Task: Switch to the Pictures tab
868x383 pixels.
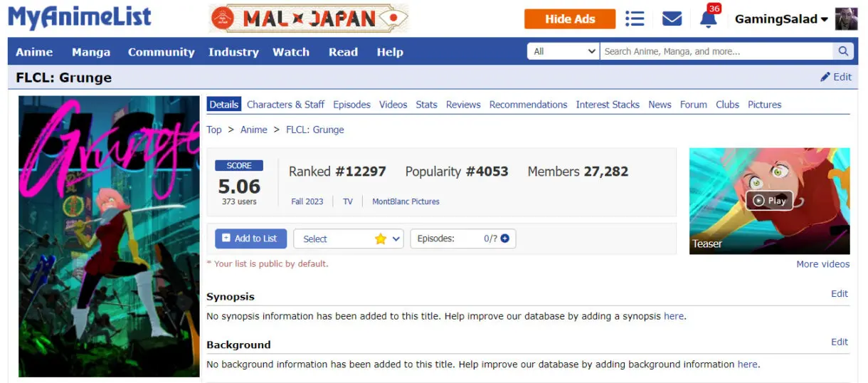Action: (x=764, y=105)
